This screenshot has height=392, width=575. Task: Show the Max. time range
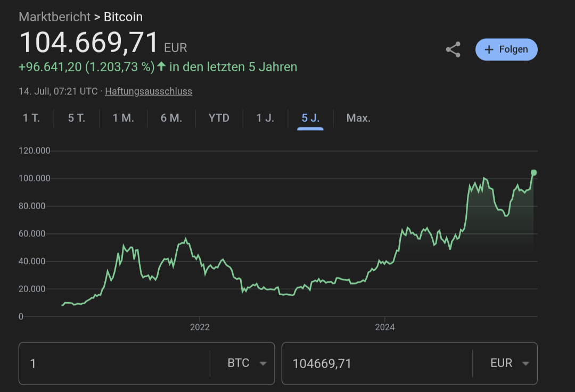(358, 118)
